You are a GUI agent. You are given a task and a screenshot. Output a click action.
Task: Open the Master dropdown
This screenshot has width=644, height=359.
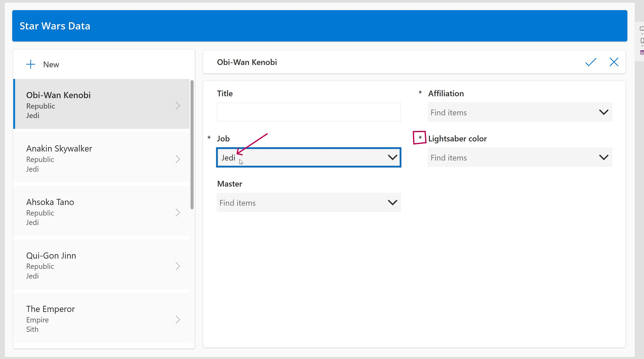tap(392, 203)
